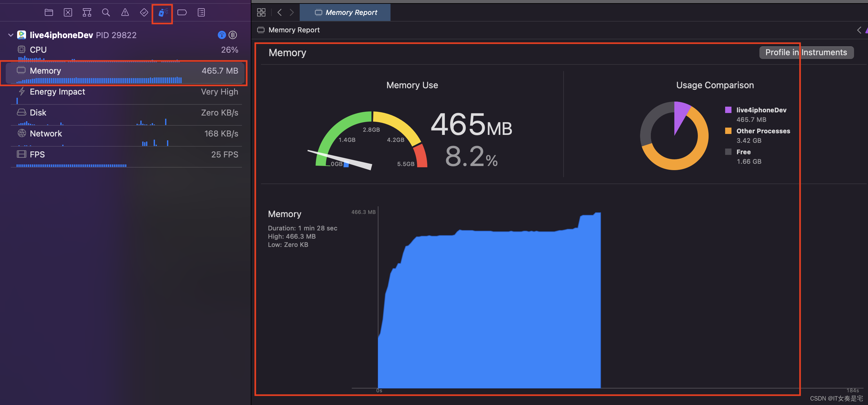Open the Issue navigator warning icon
The width and height of the screenshot is (868, 405).
coord(125,12)
